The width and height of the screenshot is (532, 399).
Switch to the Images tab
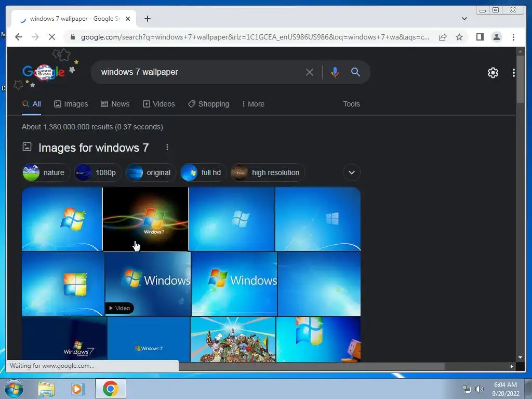[x=71, y=104]
